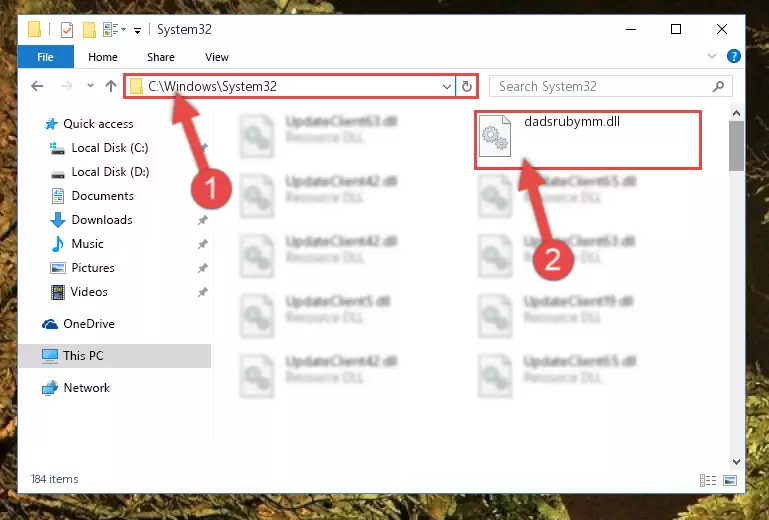Screen dimensions: 769x520
Task: Minimize the System32 window
Action: pos(631,29)
